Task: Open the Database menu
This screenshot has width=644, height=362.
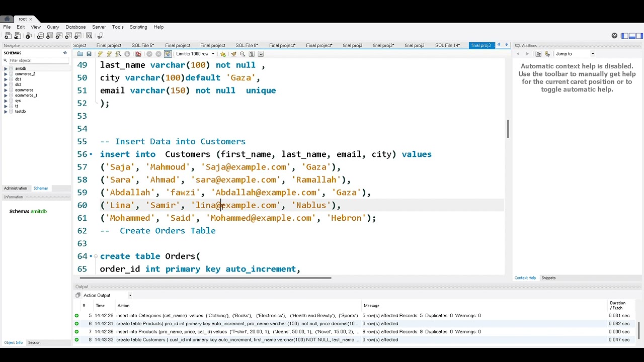Action: 75,27
